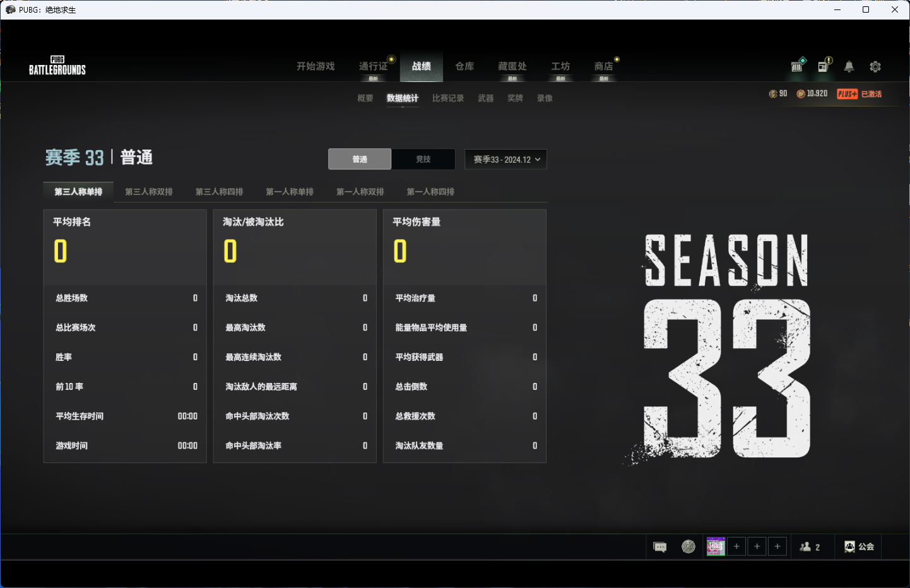Click the 淘汰/被淘汰比 card heading
This screenshot has height=588, width=910.
pyautogui.click(x=253, y=222)
